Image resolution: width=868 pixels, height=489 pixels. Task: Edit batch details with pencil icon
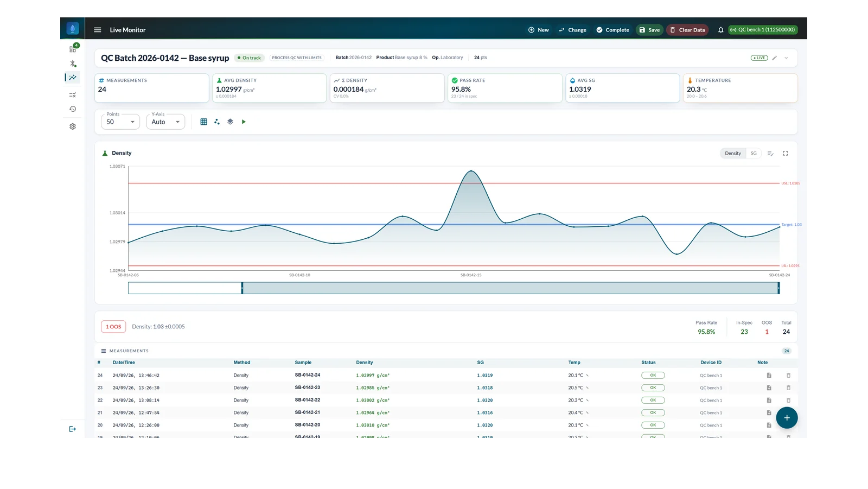(775, 58)
